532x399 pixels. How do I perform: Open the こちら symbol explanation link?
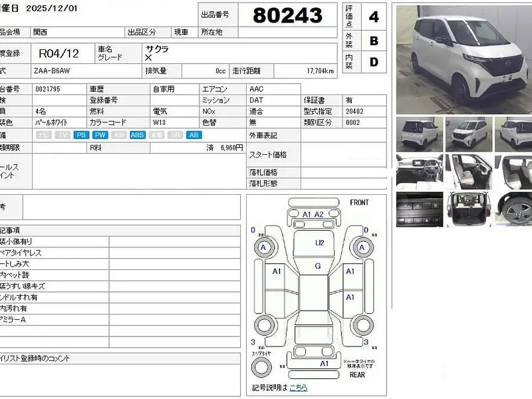[x=298, y=388]
